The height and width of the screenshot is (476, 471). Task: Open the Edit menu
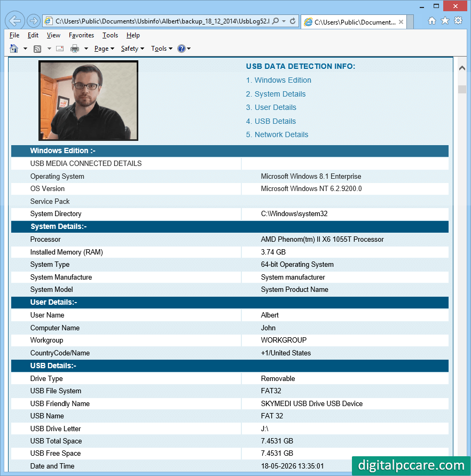(x=33, y=35)
